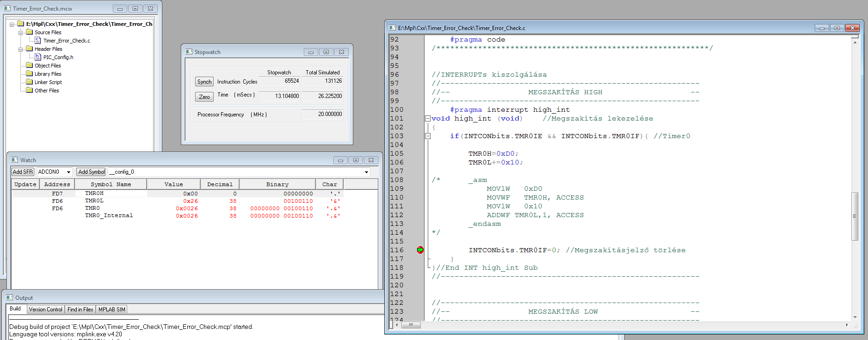This screenshot has width=868, height=340.
Task: Open the __config_0 symbol dropdown
Action: click(x=366, y=172)
